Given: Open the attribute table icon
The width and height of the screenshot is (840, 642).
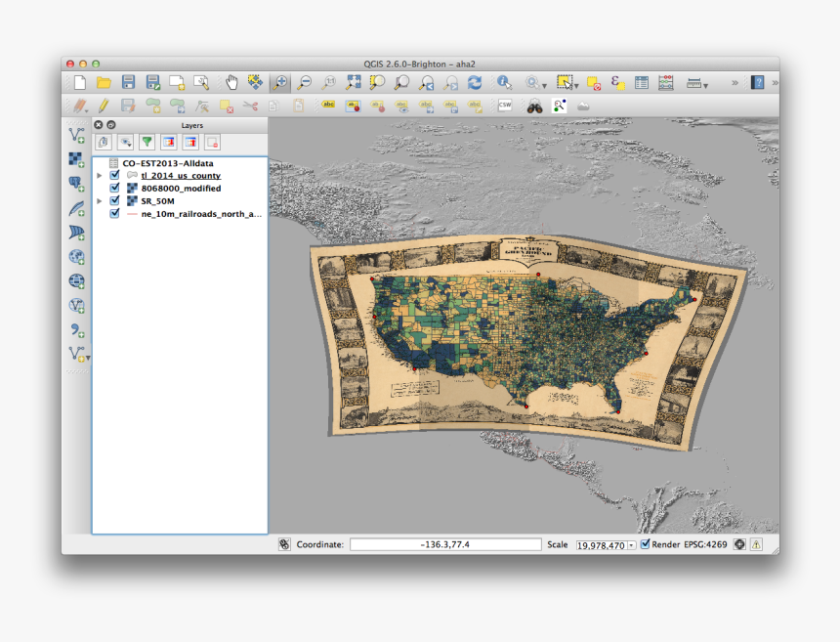Looking at the screenshot, I should click(x=641, y=82).
